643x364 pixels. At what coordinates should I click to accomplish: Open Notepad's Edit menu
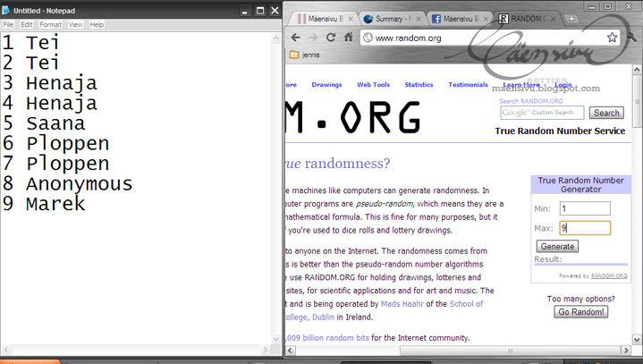coord(27,25)
